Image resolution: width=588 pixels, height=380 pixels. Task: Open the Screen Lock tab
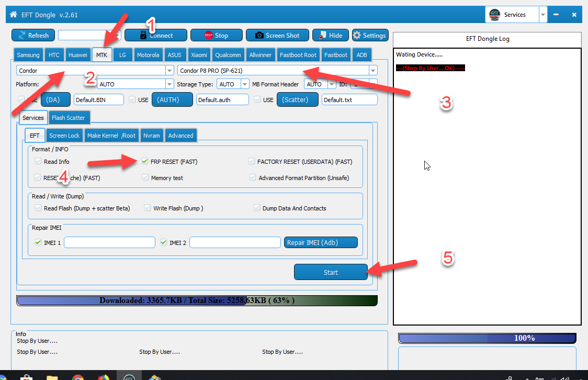64,136
